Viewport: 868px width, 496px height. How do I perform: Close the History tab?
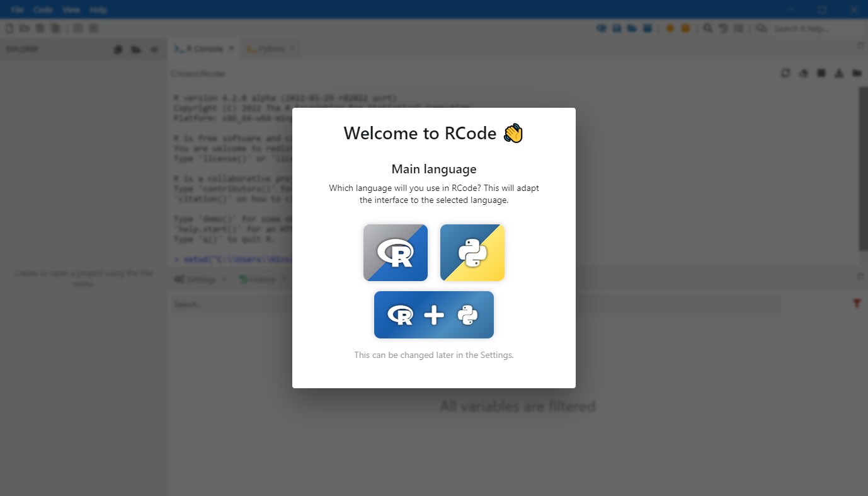tap(283, 279)
